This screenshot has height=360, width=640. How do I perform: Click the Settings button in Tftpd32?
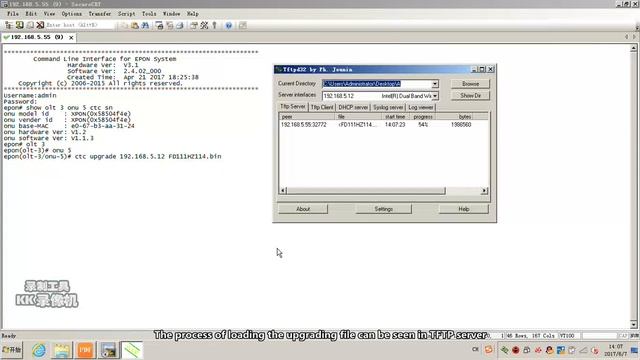click(383, 209)
